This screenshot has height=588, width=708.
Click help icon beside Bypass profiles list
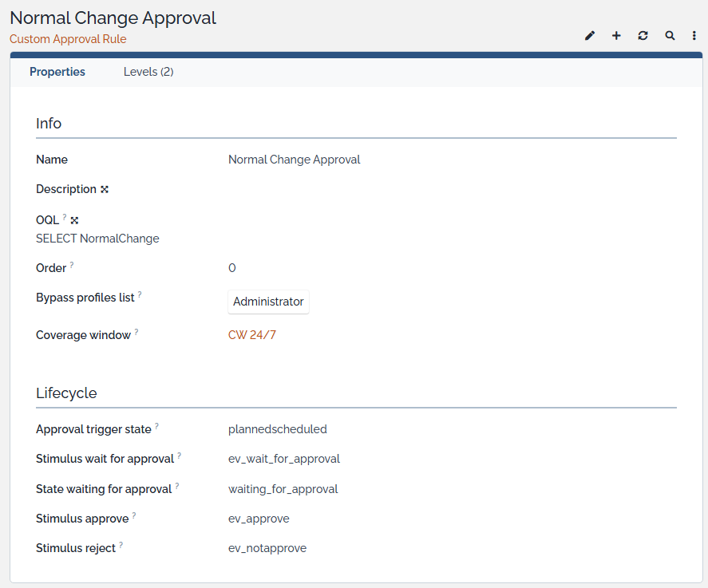[140, 294]
